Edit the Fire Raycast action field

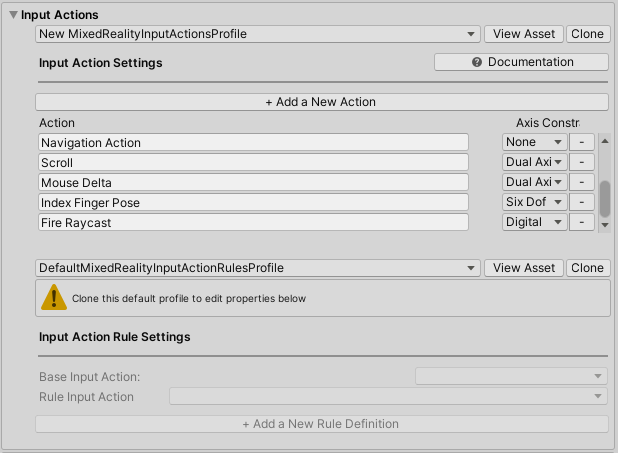tap(253, 223)
